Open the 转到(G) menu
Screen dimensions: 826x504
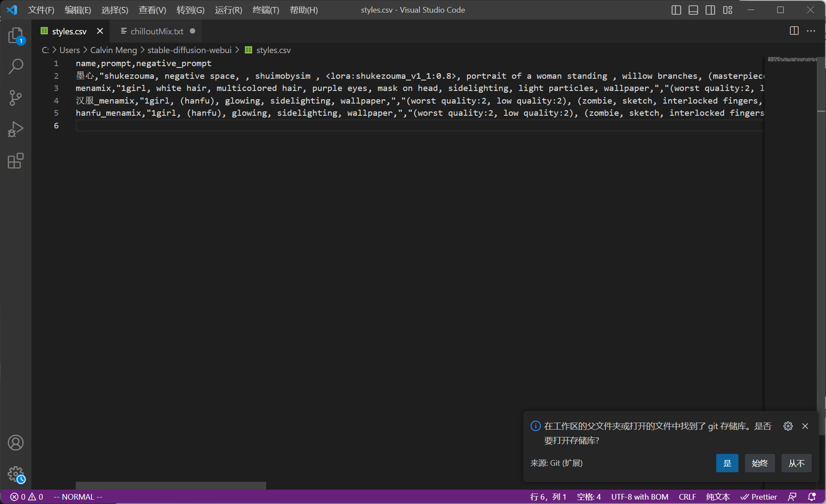[190, 10]
